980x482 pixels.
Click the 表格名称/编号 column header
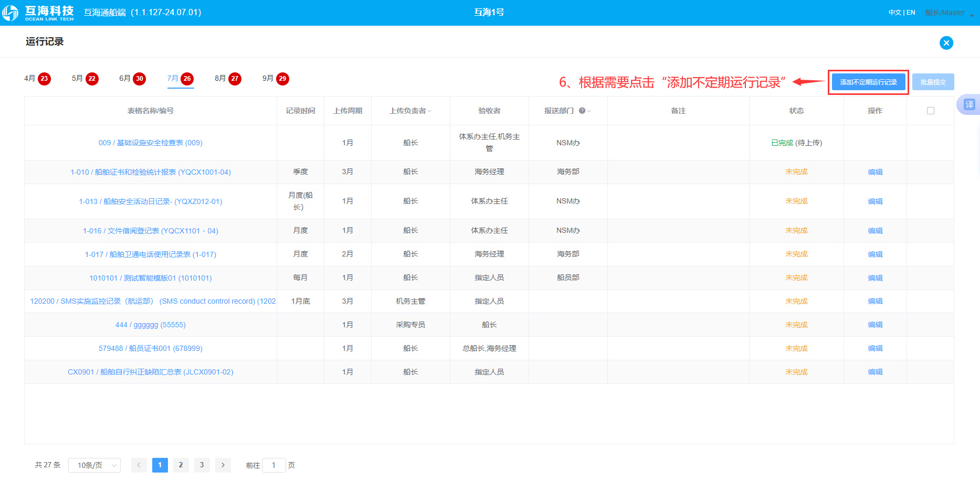[151, 111]
